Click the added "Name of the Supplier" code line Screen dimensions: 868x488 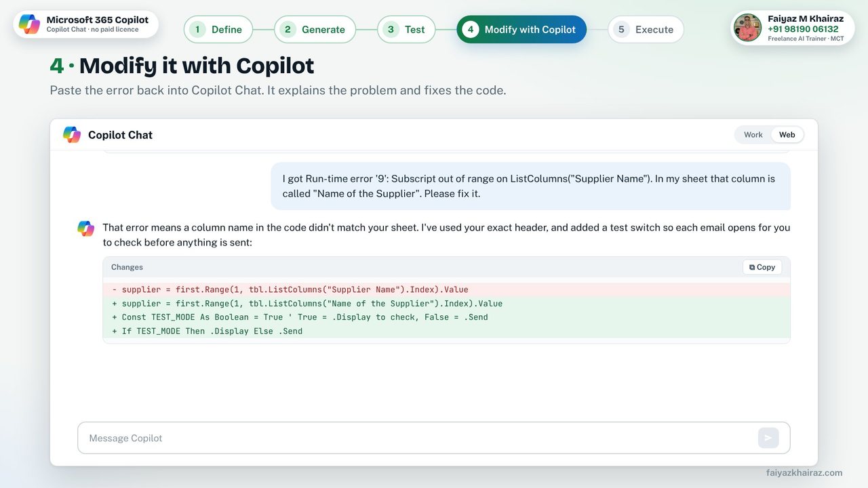[446, 303]
